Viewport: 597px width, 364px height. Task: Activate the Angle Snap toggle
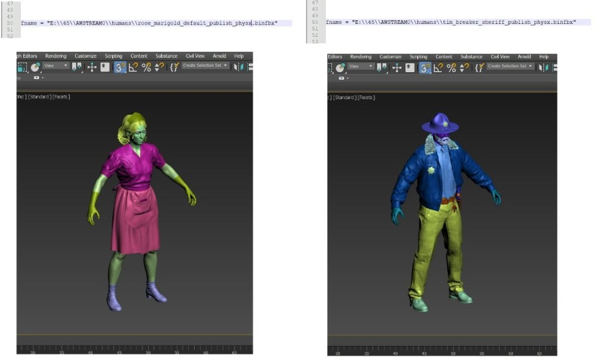click(134, 66)
